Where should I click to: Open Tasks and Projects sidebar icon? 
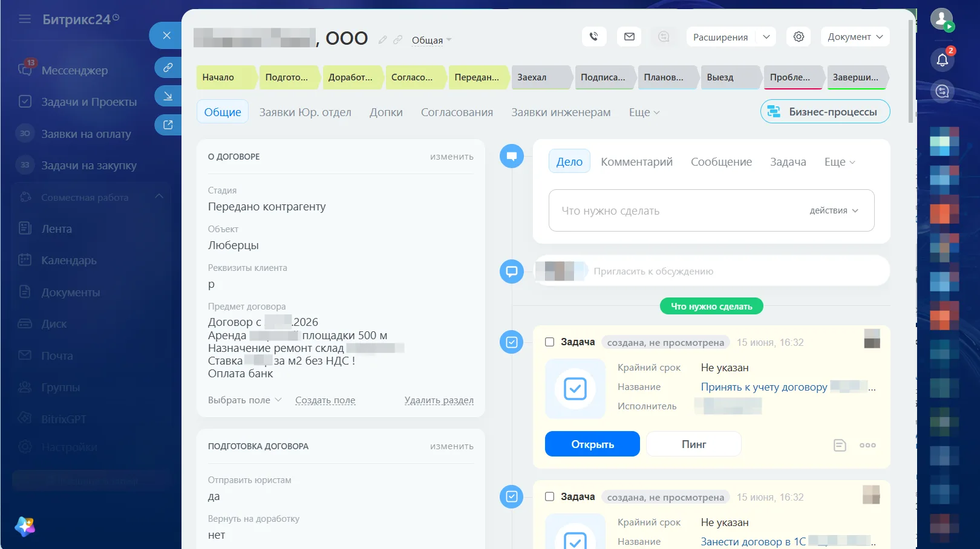pyautogui.click(x=25, y=102)
